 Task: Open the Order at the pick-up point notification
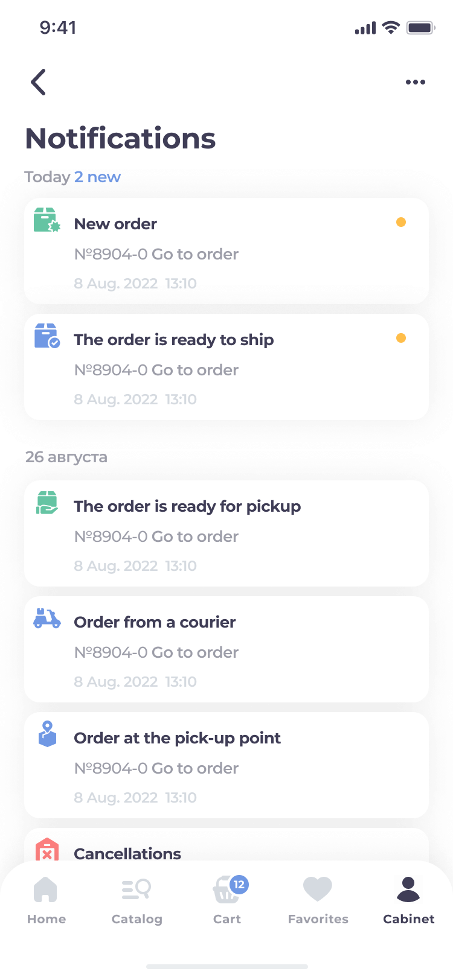[226, 765]
